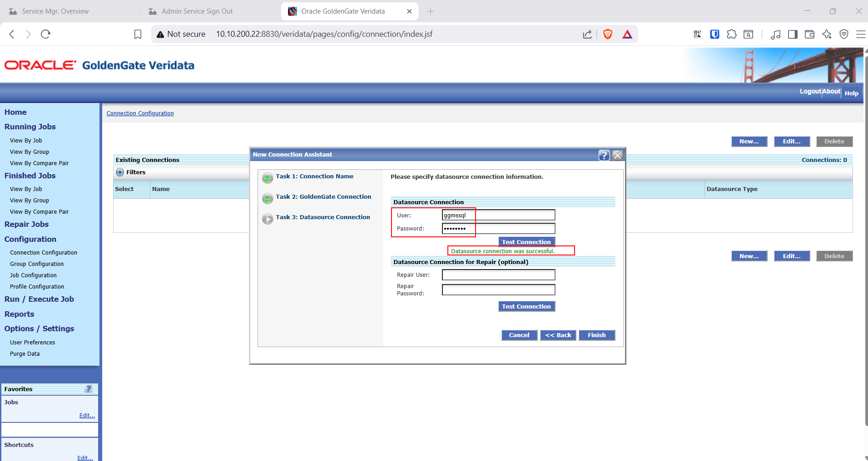The width and height of the screenshot is (868, 461).
Task: Click the Task 1 Connection Name status icon
Action: coord(268,178)
